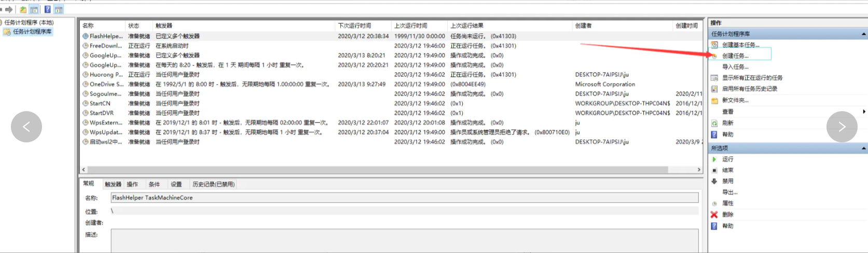Image resolution: width=868 pixels, height=253 pixels.
Task: Select 任务计划程序库 tree node
Action: click(x=32, y=32)
